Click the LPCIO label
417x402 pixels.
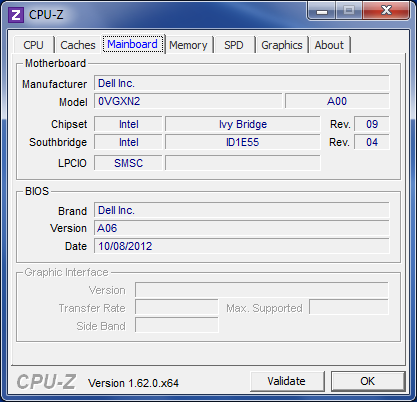tap(72, 163)
